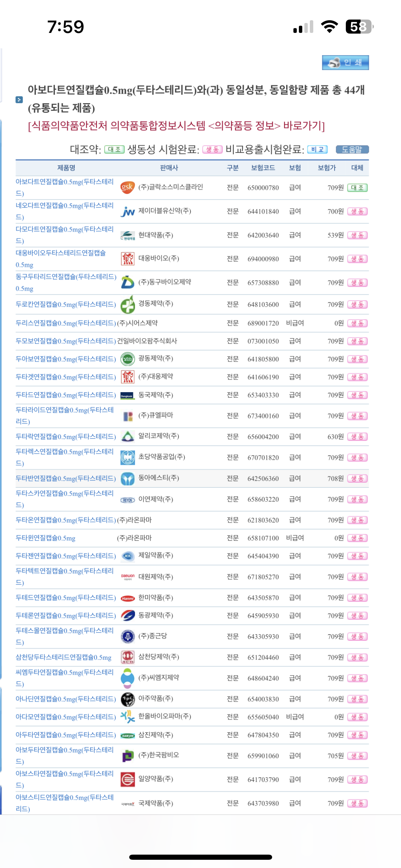Open 두모보연질캡슐0.5mg product link

[x=66, y=341]
